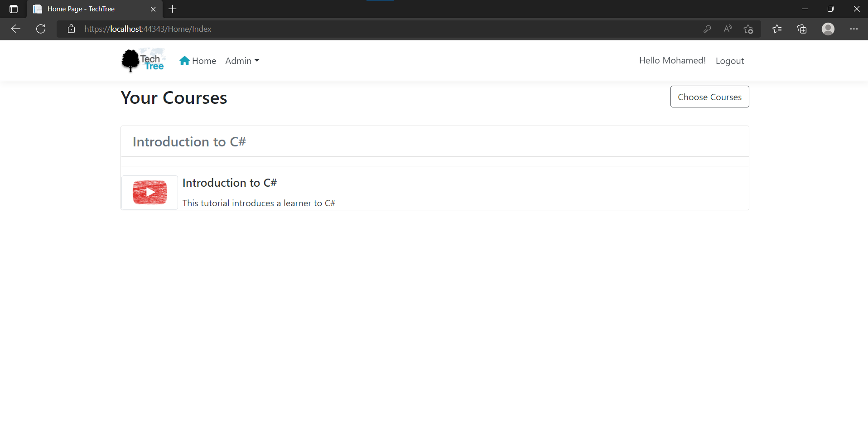This screenshot has width=868, height=432.
Task: View saved passwords via the key icon
Action: [x=707, y=29]
